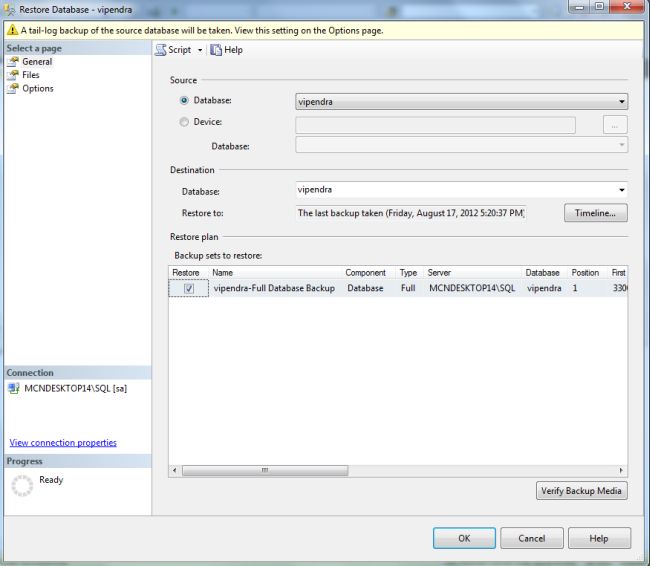This screenshot has height=566, width=650.
Task: Click the Full type cell
Action: [x=408, y=288]
